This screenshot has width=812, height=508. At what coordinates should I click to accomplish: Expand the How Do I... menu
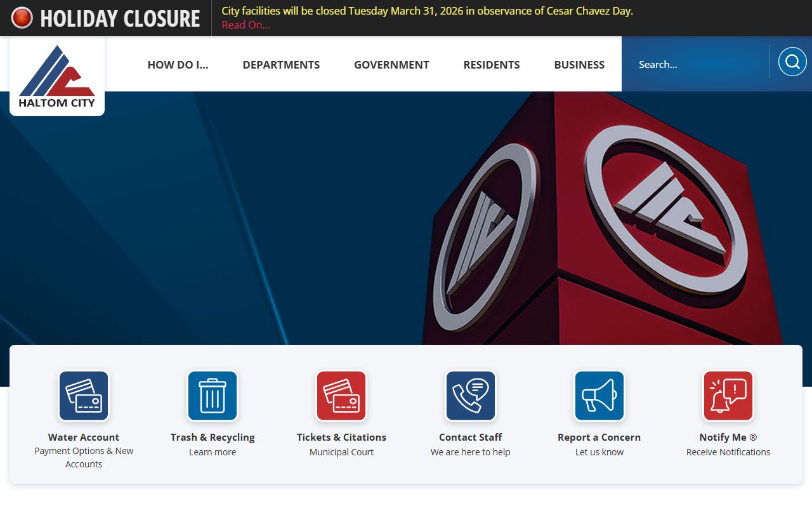coord(178,65)
